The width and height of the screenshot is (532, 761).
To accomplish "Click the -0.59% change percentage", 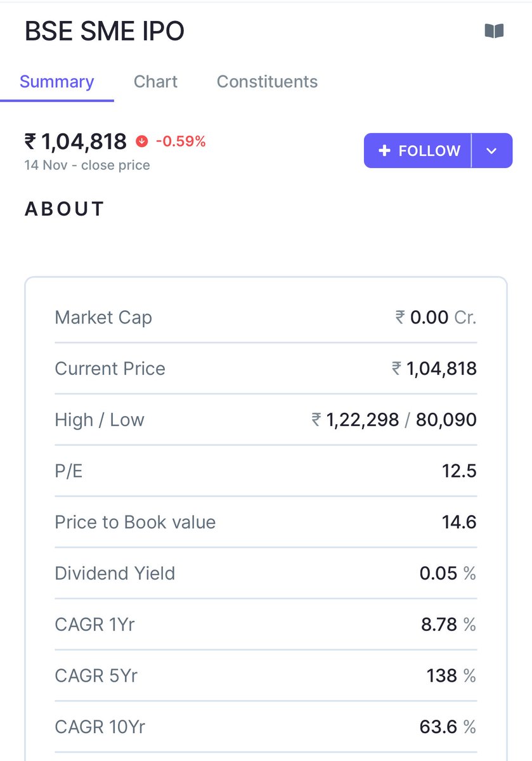I will pyautogui.click(x=181, y=141).
